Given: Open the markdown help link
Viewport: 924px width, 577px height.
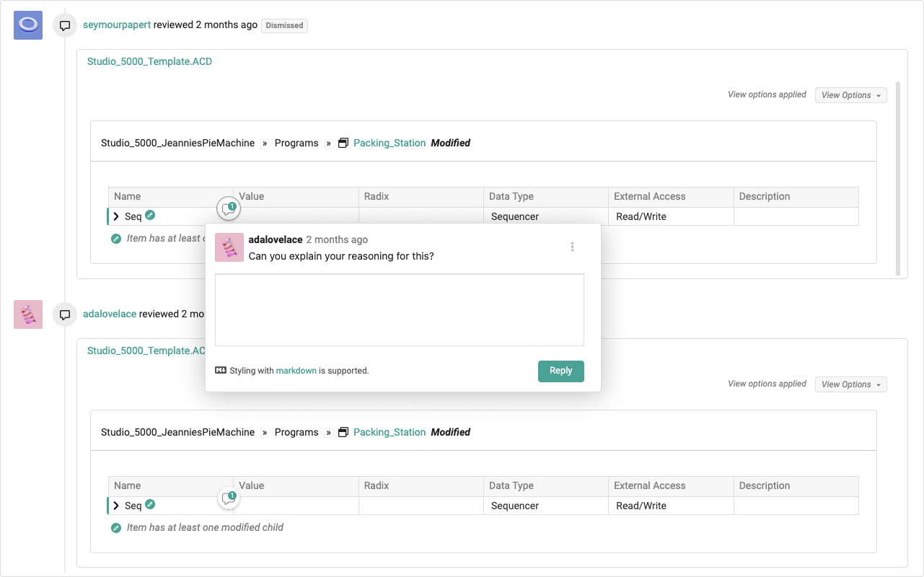Looking at the screenshot, I should (x=296, y=371).
